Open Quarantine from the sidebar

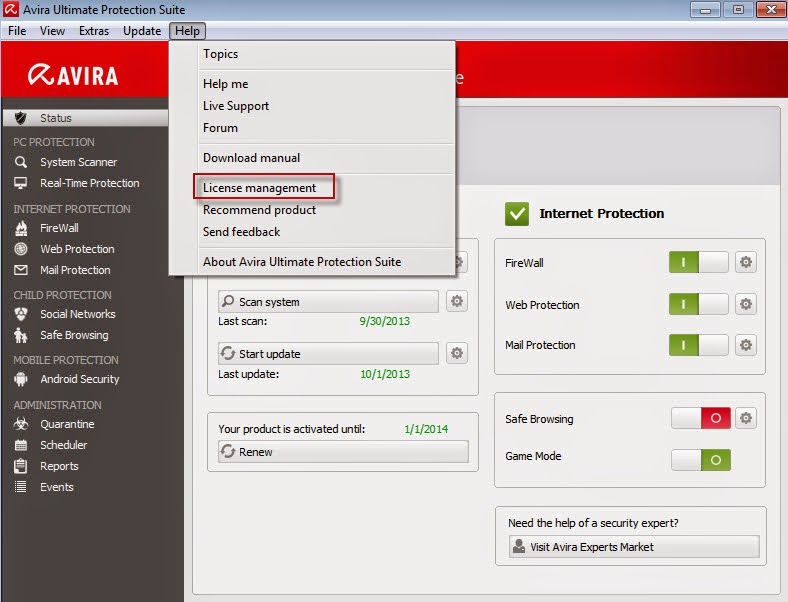click(67, 424)
